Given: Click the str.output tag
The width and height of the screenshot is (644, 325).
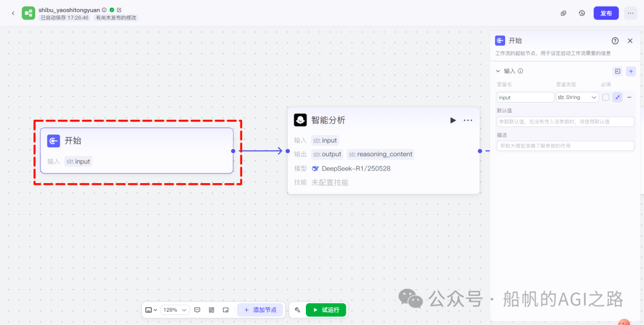Looking at the screenshot, I should click(327, 154).
